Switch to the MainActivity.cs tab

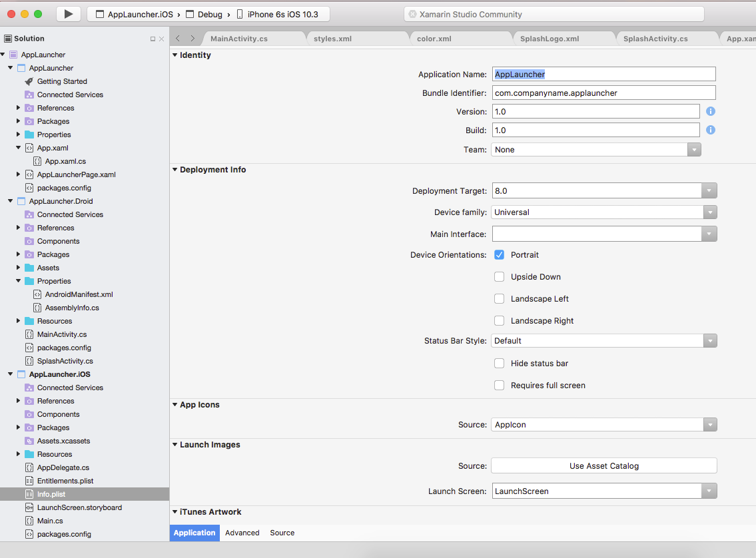click(x=239, y=39)
